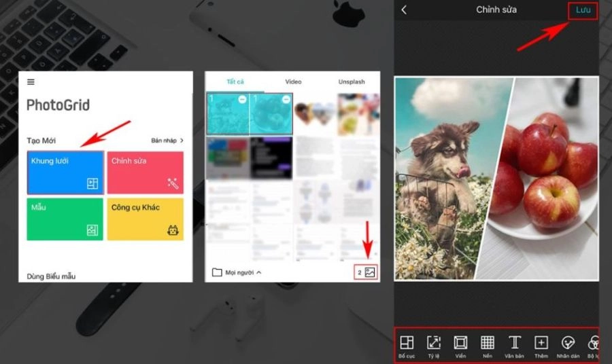Switch to the Tất cả tab
Viewport: 612px width, 364px height.
point(235,82)
